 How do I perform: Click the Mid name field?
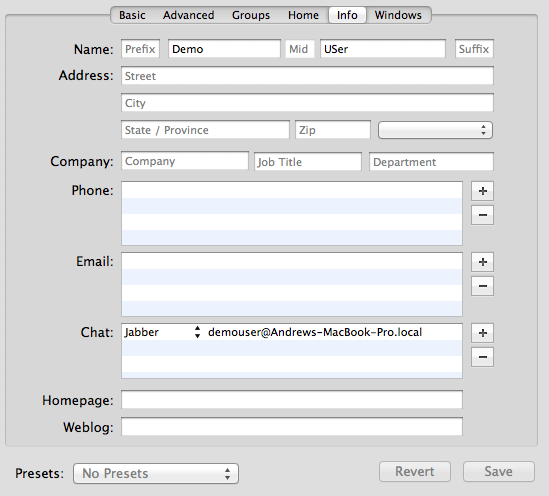[x=299, y=49]
